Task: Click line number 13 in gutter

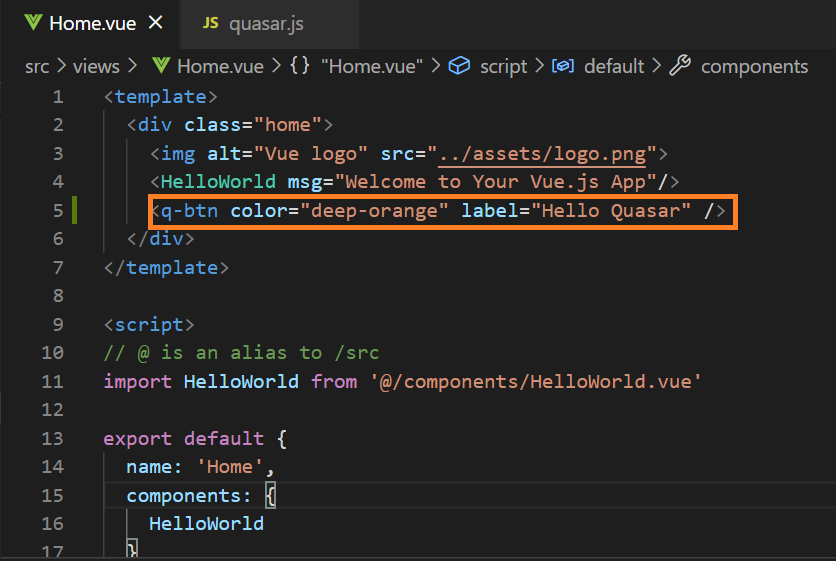Action: [x=53, y=438]
